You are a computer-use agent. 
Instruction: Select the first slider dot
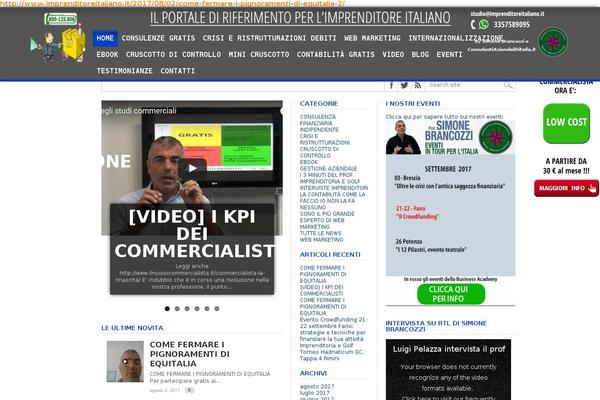coord(167,309)
